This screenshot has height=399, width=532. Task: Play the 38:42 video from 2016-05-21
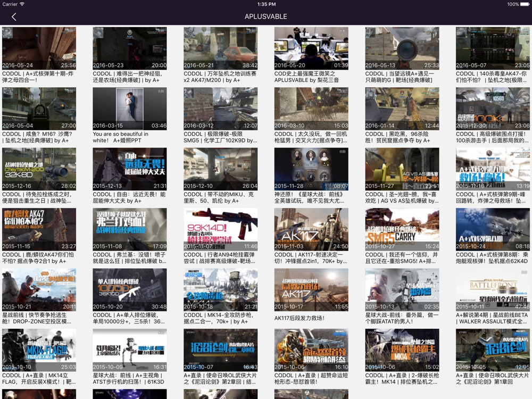click(221, 48)
